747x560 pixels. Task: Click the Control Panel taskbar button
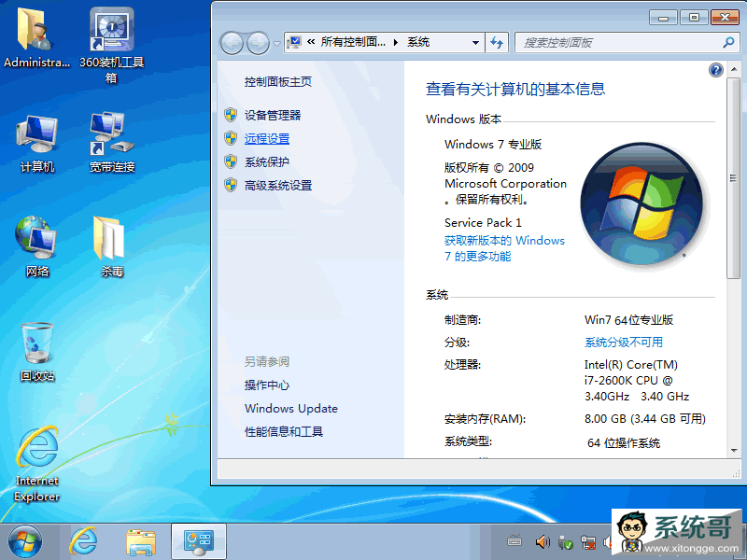[x=199, y=542]
